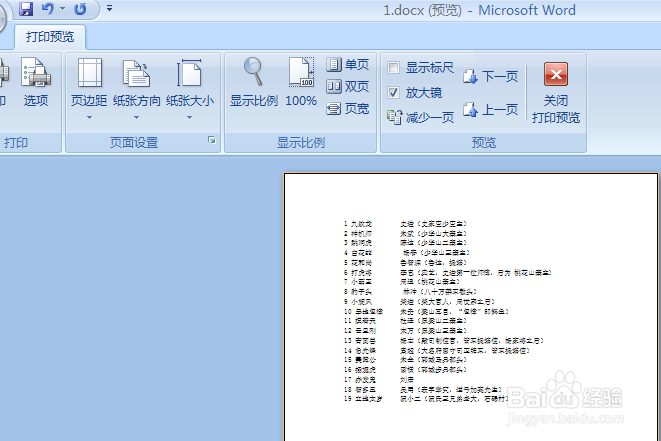Image resolution: width=661 pixels, height=441 pixels.
Task: Enable the 显示标尺 checkbox
Action: coord(393,67)
